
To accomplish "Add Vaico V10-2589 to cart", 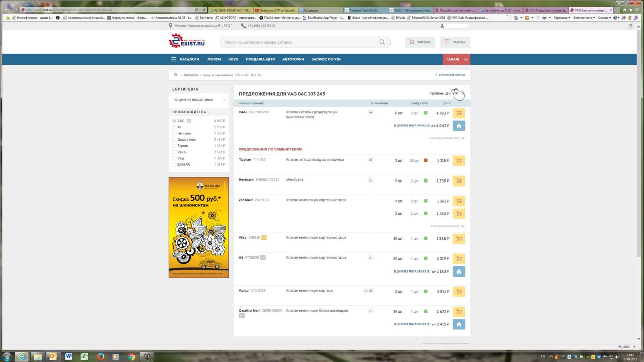I will [x=459, y=292].
